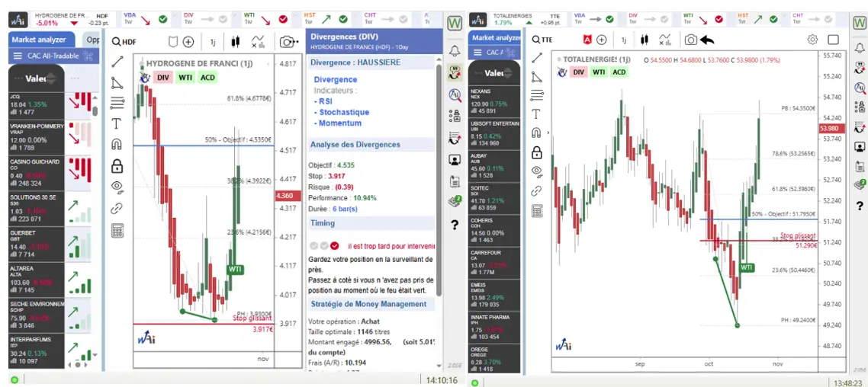Screen dimensions: 868x387
Task: Select VRANKEN-POMMERY in the stock list
Action: click(37, 136)
